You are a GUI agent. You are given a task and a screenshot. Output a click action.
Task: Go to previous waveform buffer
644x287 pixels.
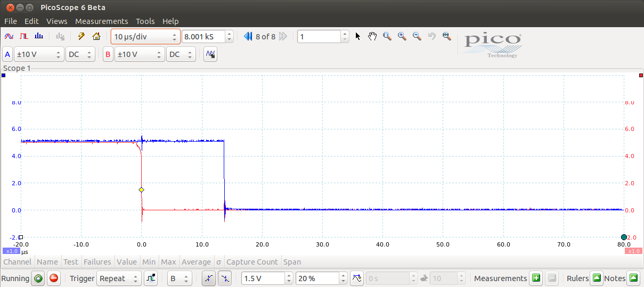click(x=248, y=37)
